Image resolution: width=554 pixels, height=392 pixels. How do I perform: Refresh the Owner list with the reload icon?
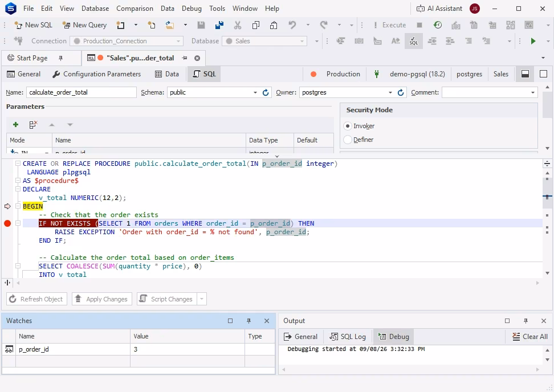point(401,92)
